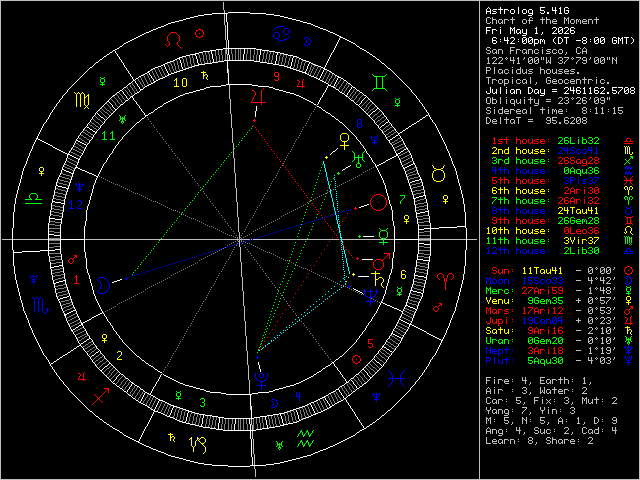Click the large Jupiter planet symbol inside the wheel
The width and height of the screenshot is (640, 480).
259,96
